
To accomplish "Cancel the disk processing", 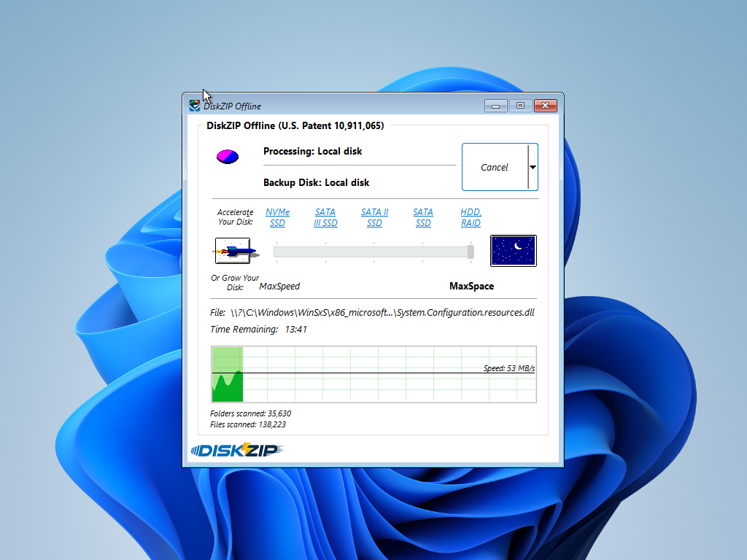I will pyautogui.click(x=495, y=167).
